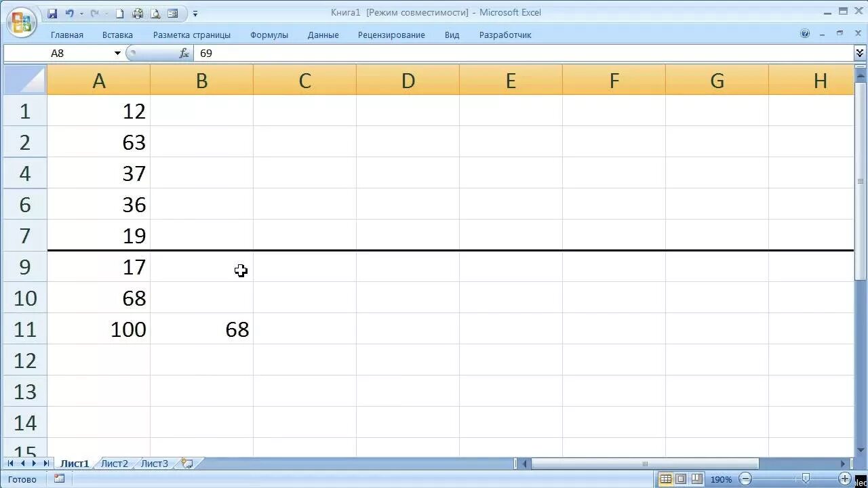
Task: Open the Формулы ribbon tab
Action: coord(269,35)
